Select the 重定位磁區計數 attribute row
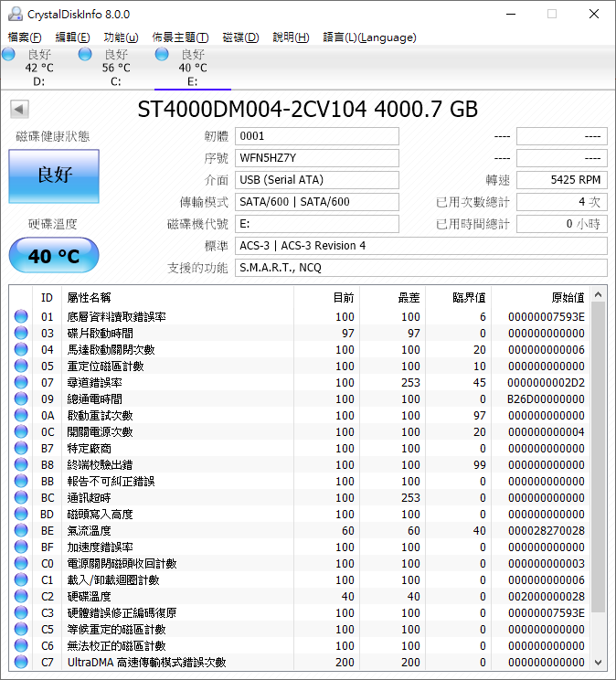Image resolution: width=616 pixels, height=680 pixels. click(300, 367)
